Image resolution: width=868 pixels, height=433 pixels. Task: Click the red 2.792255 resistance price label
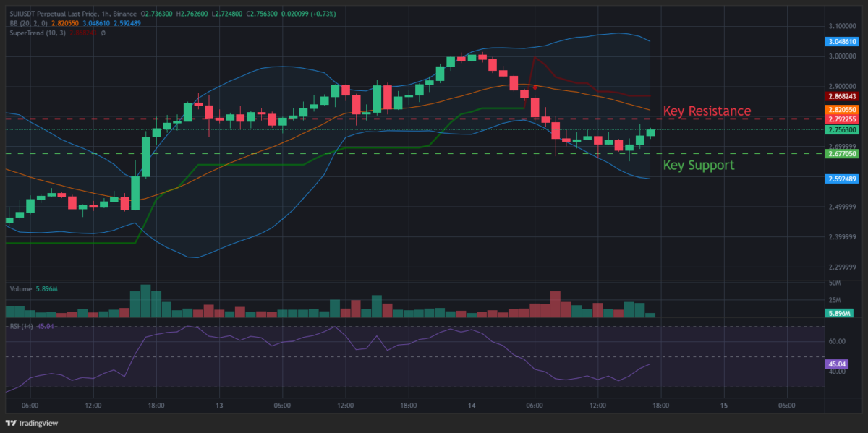(841, 119)
